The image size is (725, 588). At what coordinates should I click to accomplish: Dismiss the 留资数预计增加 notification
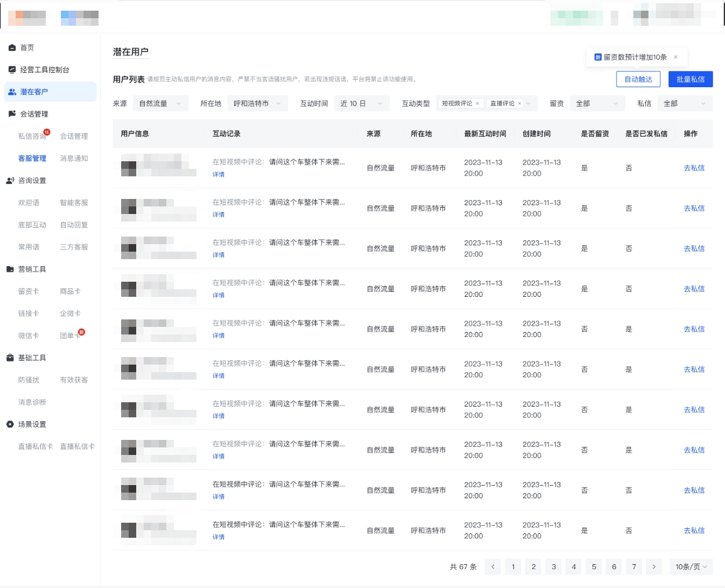pyautogui.click(x=675, y=57)
